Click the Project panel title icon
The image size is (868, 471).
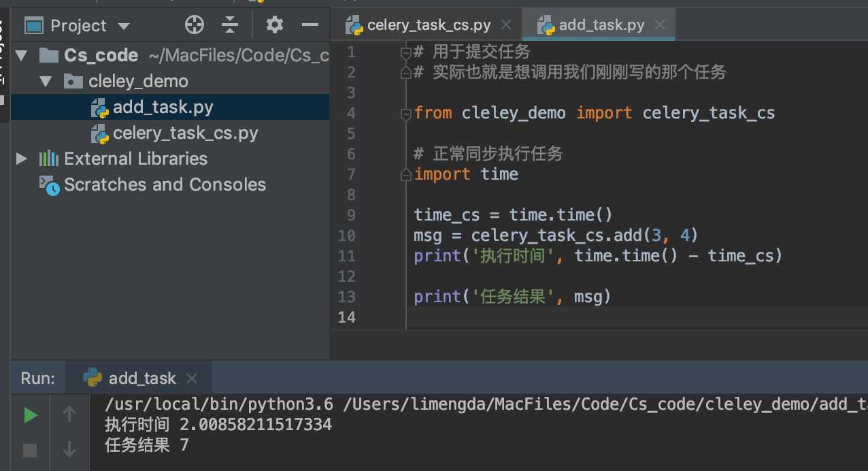pyautogui.click(x=34, y=26)
